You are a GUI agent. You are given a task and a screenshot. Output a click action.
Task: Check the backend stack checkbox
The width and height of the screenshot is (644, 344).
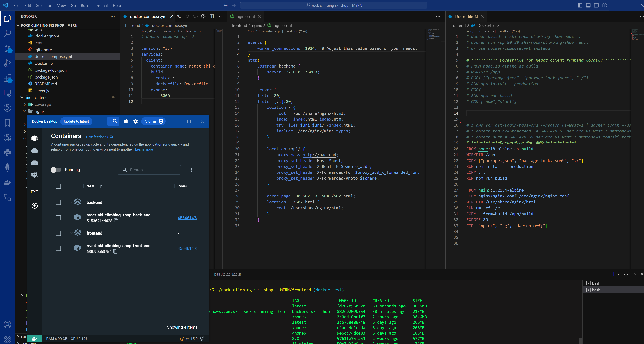pyautogui.click(x=58, y=202)
